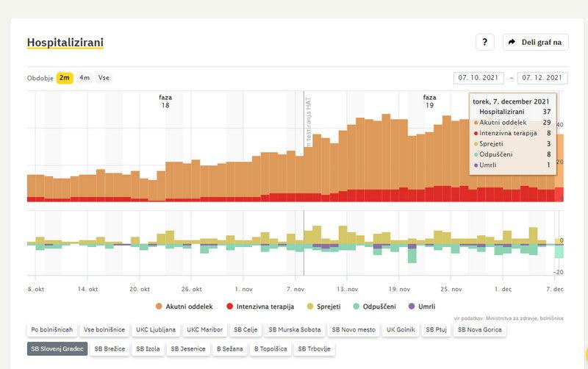Click the faza 19 marker on chart
This screenshot has height=369, width=588.
(x=429, y=101)
